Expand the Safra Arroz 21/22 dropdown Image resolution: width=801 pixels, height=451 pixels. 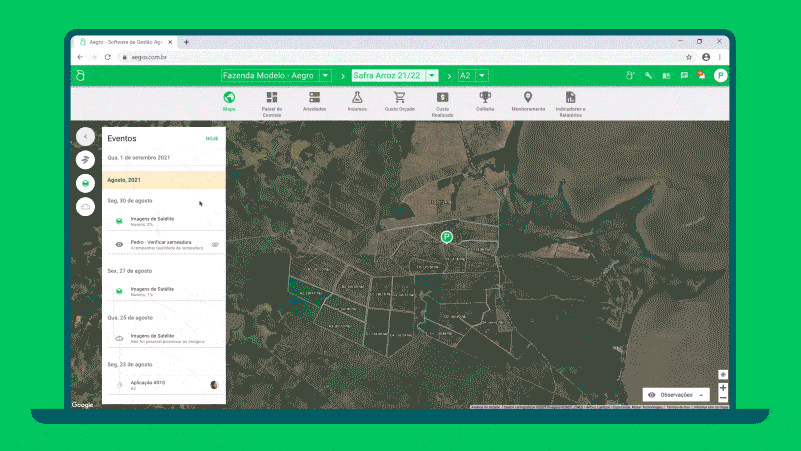tap(432, 75)
